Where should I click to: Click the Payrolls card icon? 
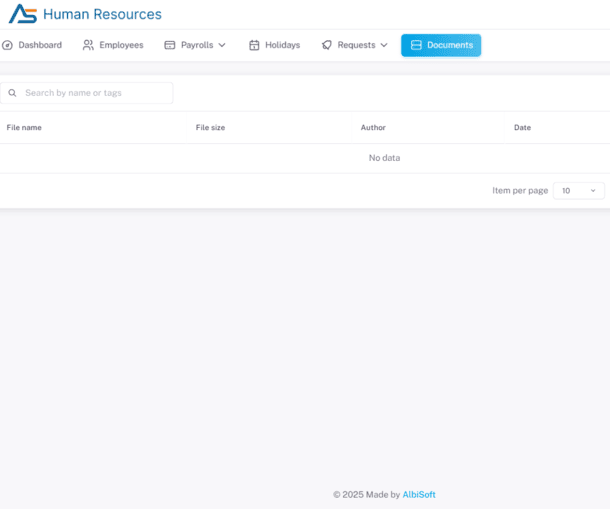[170, 45]
